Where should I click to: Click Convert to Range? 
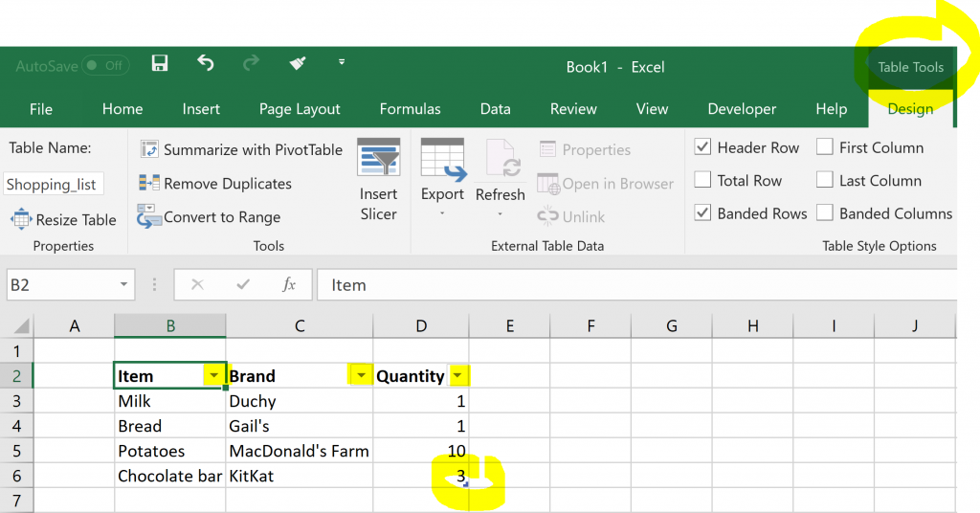pos(210,217)
